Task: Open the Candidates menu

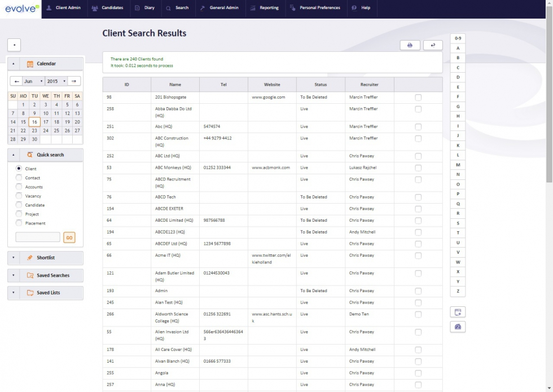Action: 108,8
